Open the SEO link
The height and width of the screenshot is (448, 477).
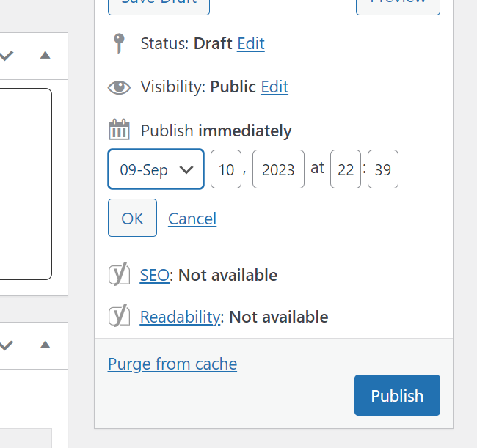tap(155, 275)
